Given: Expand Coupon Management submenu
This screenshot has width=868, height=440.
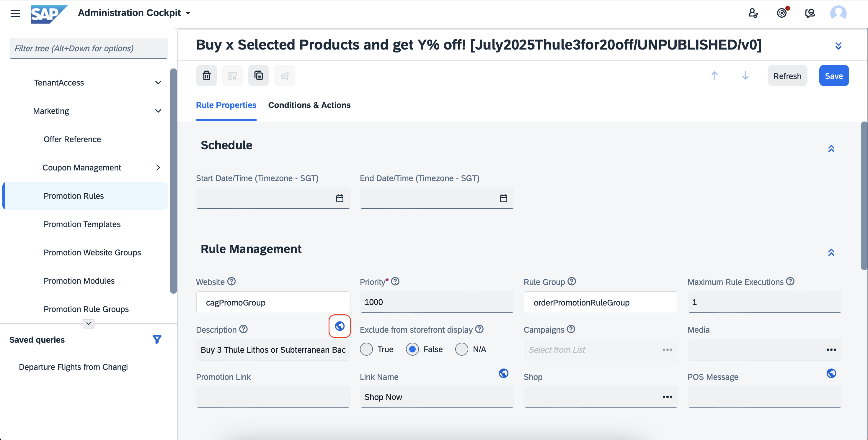Looking at the screenshot, I should (x=158, y=167).
